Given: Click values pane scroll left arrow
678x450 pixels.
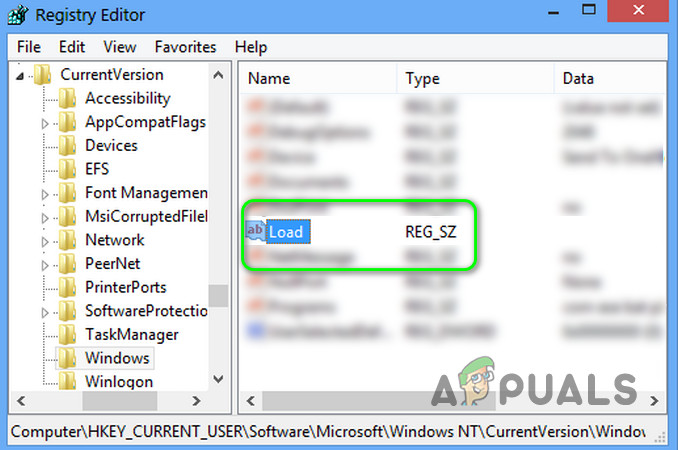Looking at the screenshot, I should point(250,401).
